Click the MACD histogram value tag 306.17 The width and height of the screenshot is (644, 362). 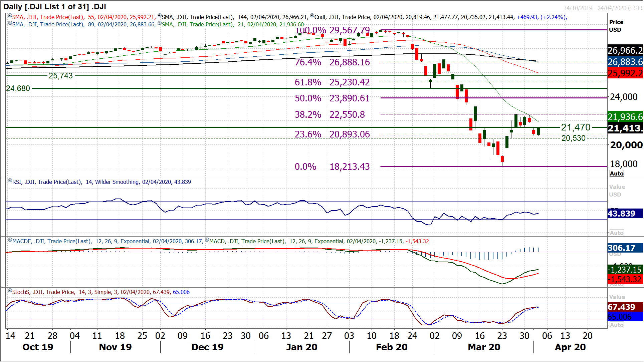coord(625,248)
